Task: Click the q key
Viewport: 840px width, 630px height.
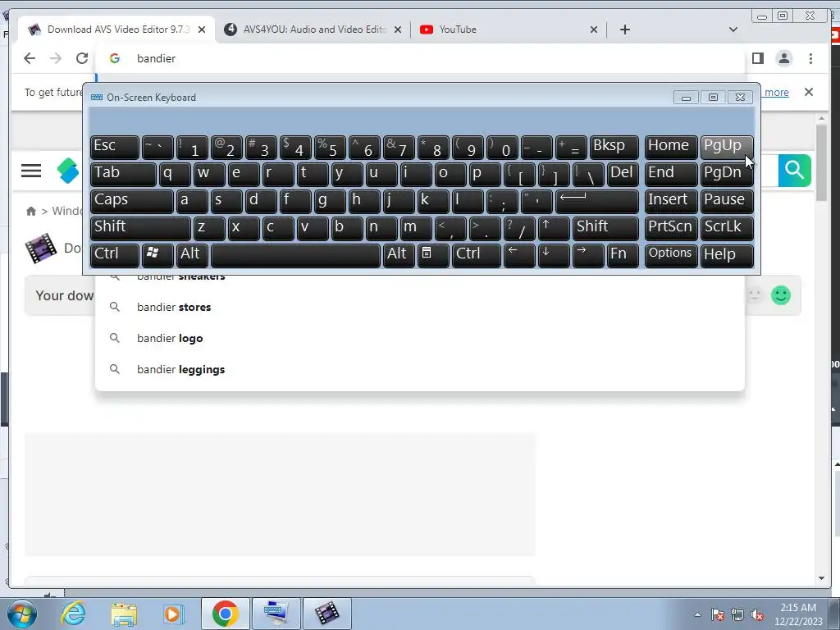Action: coord(175,174)
